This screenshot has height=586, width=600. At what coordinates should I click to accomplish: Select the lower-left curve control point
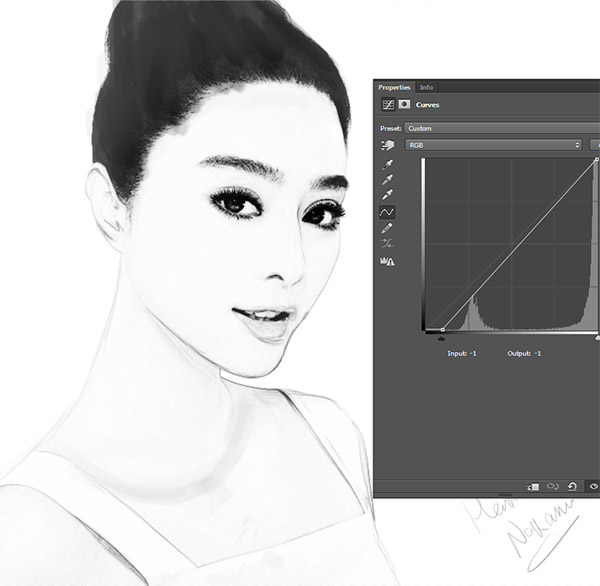443,330
